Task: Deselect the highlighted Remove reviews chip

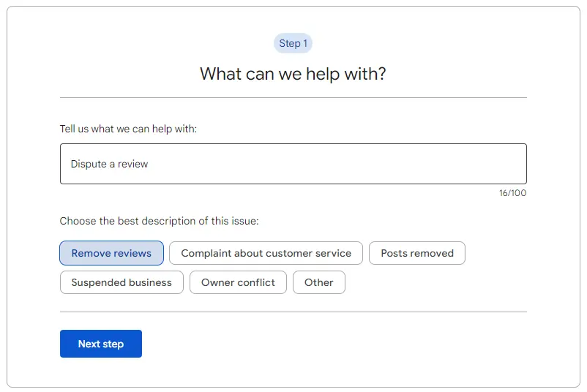Action: 111,253
